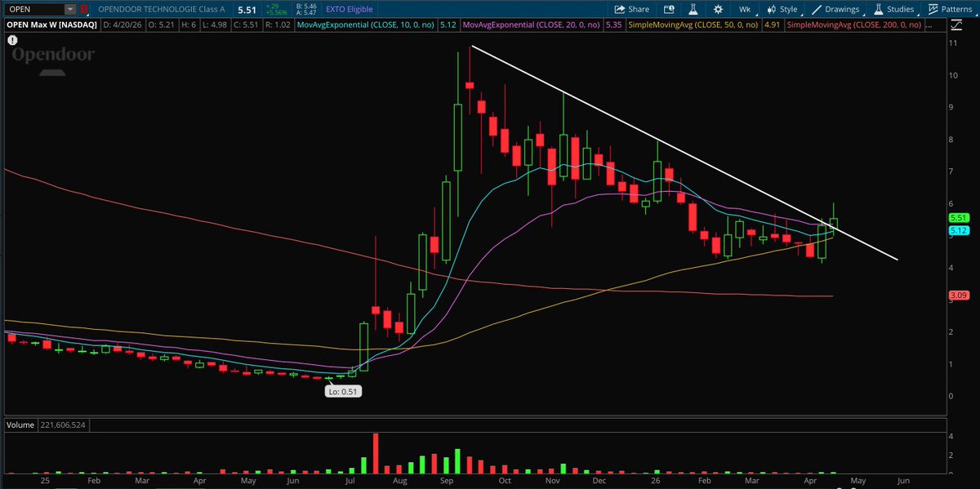The height and width of the screenshot is (489, 980).
Task: Open the Edit Studies flask icon
Action: tap(693, 9)
